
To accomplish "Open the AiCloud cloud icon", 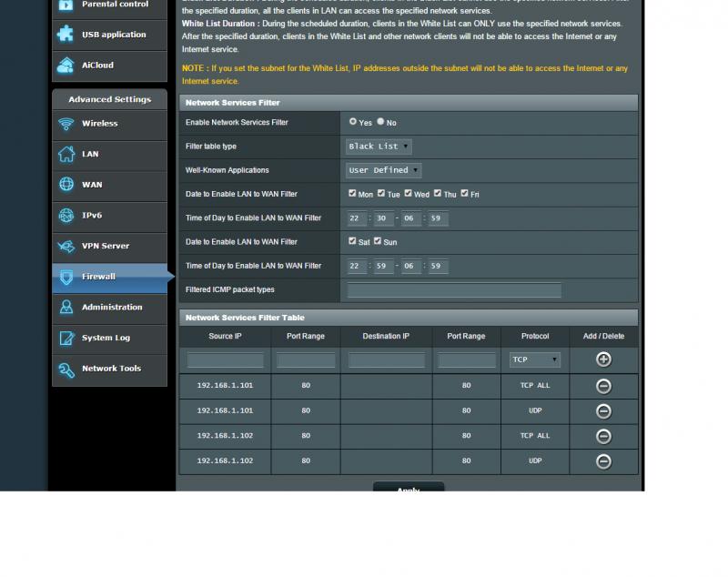I will pos(66,65).
